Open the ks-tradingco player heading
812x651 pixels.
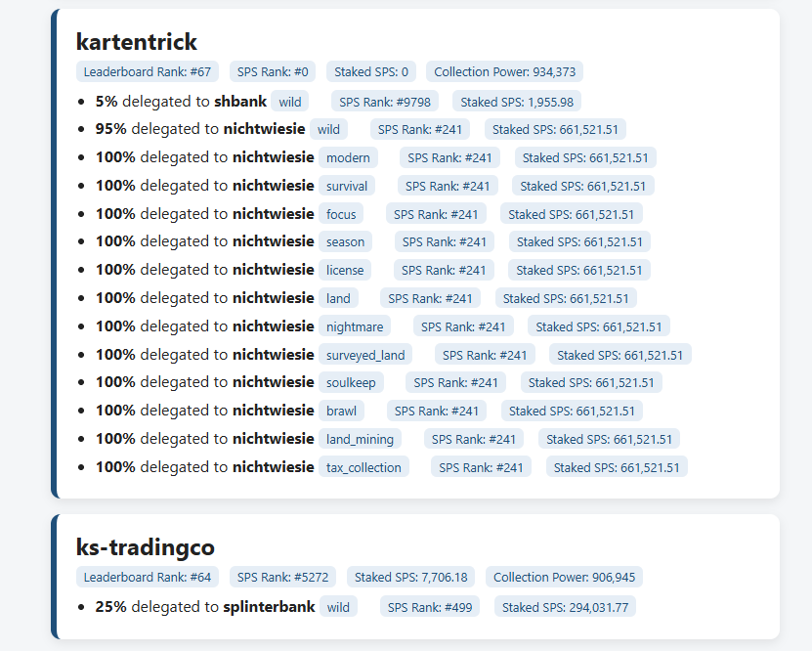(145, 547)
